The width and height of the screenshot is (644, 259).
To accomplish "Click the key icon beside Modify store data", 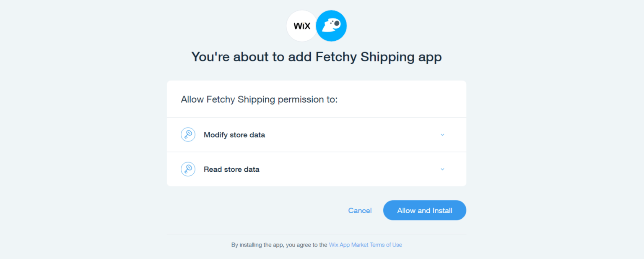I will tap(188, 134).
